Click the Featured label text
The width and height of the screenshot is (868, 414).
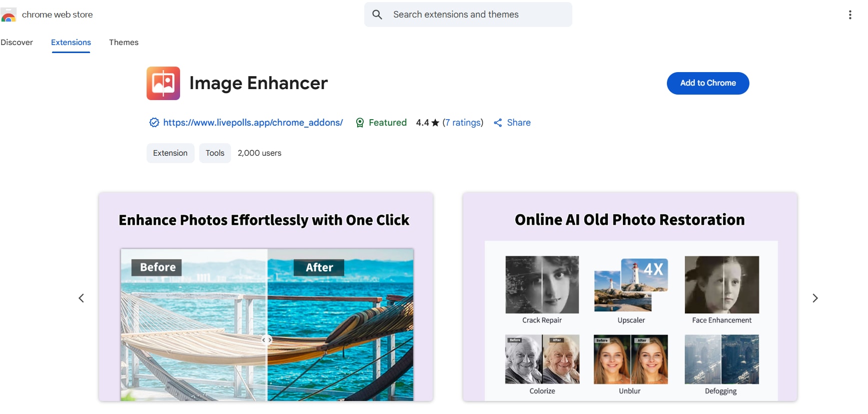point(387,123)
